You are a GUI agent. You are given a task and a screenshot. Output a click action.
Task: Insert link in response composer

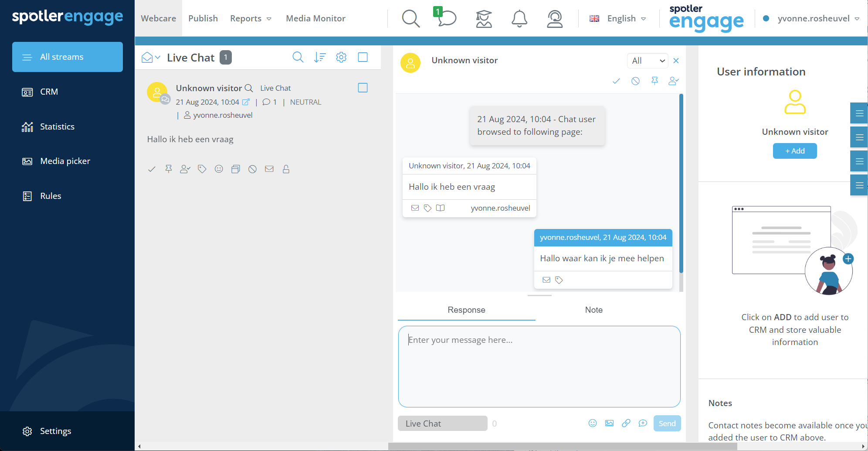coord(626,423)
